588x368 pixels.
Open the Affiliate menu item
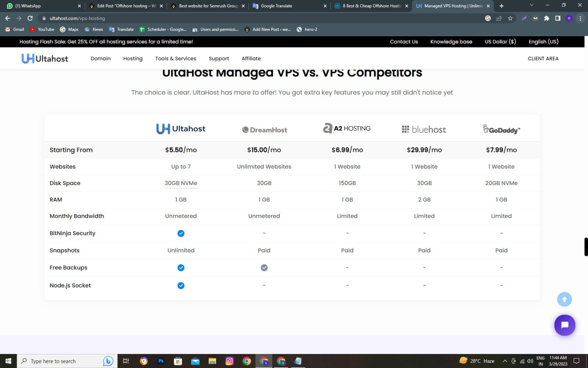coord(251,59)
